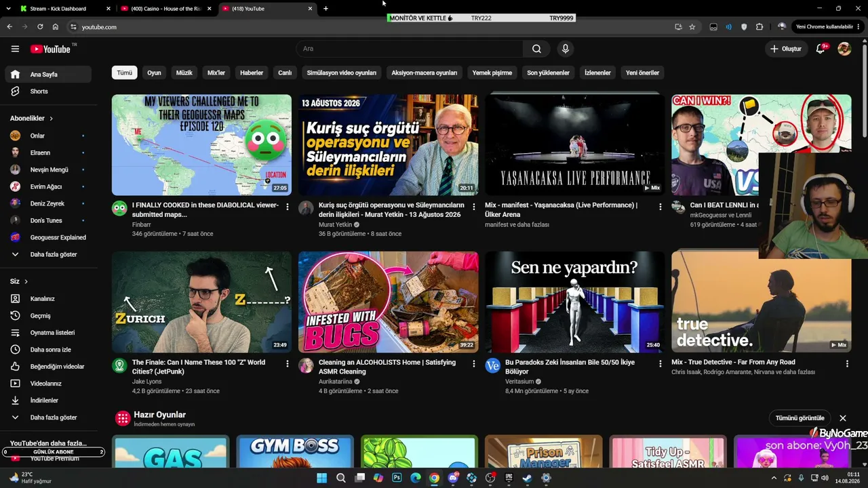Open Steam from the taskbar
Image resolution: width=868 pixels, height=488 pixels.
tap(527, 478)
